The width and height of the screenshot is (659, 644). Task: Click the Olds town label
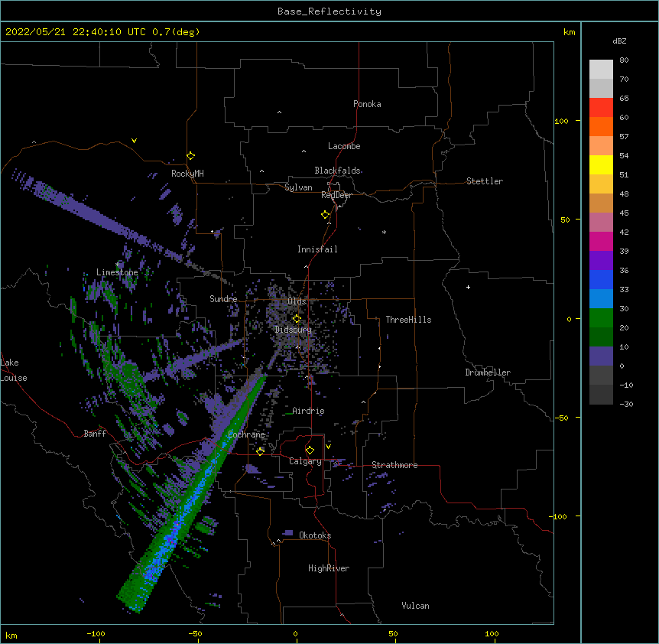297,301
